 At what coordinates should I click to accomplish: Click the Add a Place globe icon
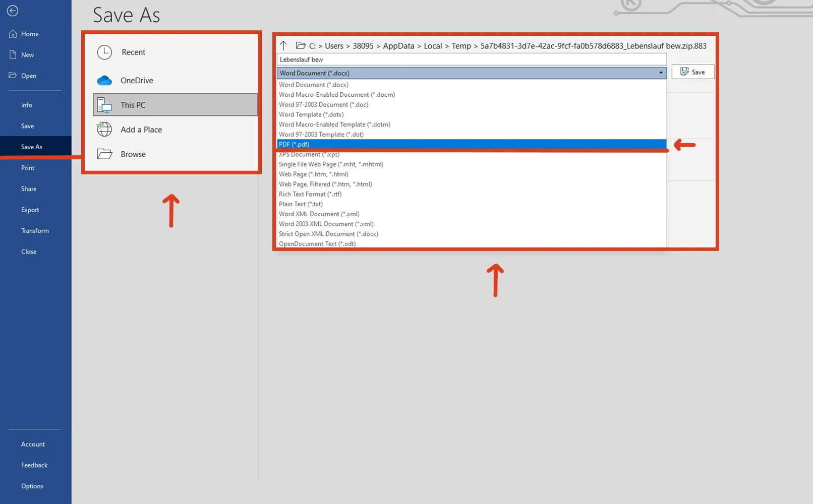[x=104, y=130]
